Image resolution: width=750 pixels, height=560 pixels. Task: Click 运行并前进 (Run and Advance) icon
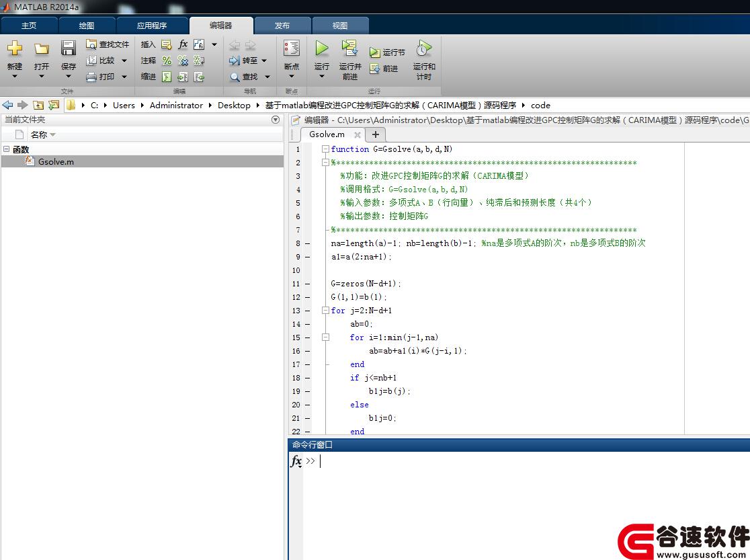[x=349, y=48]
